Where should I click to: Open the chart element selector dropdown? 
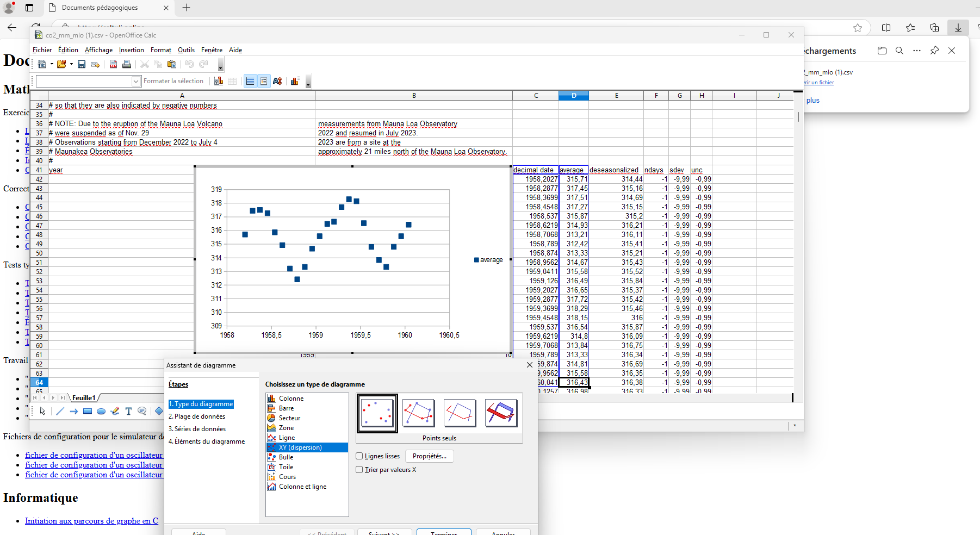point(136,81)
